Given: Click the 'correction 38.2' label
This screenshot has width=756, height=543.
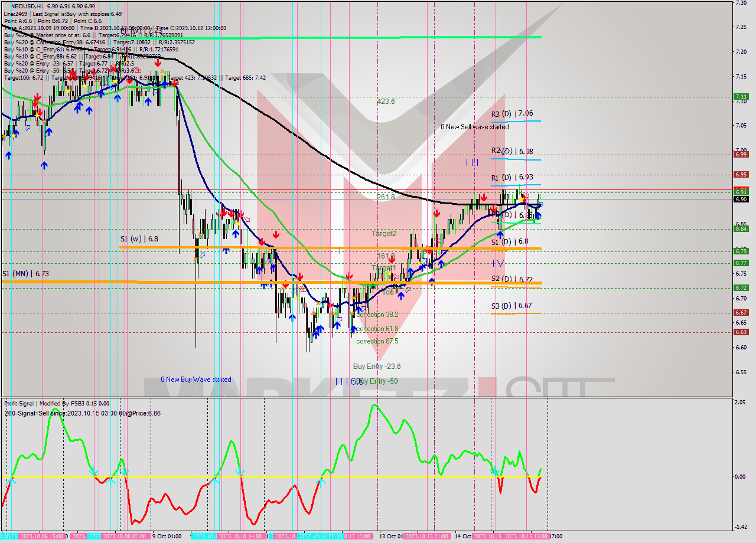Looking at the screenshot, I should pyautogui.click(x=377, y=315).
